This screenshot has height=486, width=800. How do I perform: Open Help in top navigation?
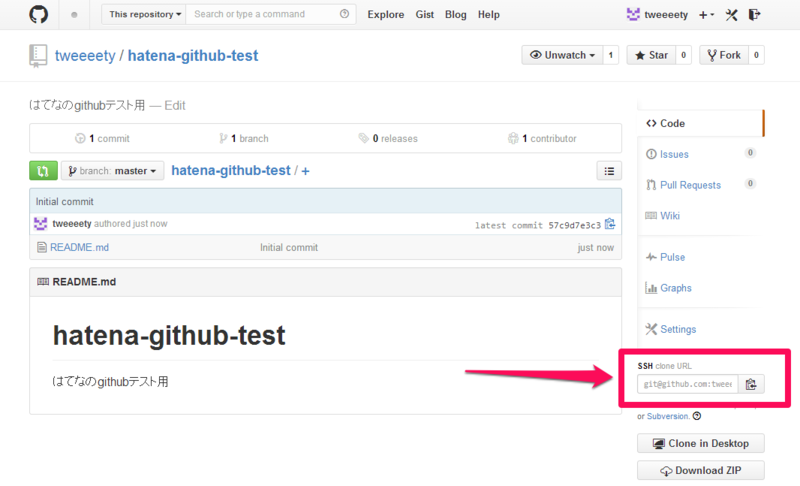(x=489, y=15)
